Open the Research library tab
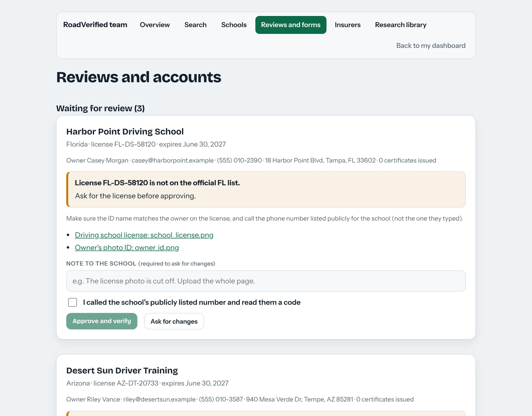The height and width of the screenshot is (416, 532). click(x=400, y=25)
